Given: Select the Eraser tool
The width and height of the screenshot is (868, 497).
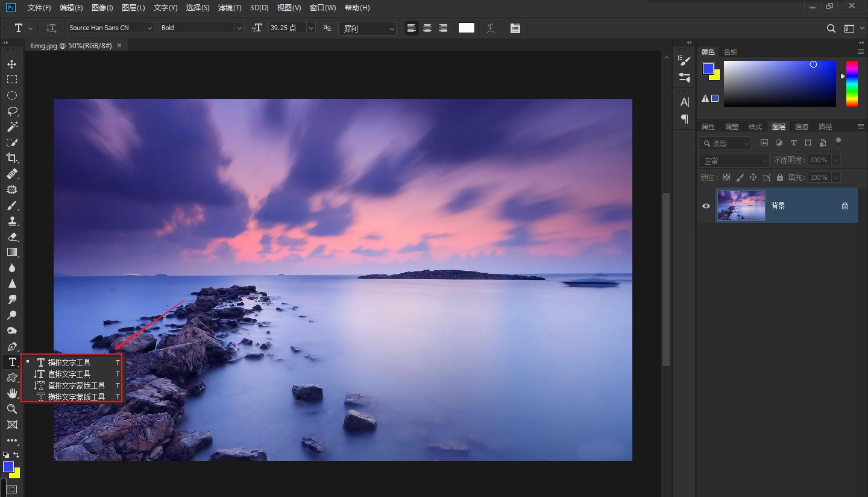Looking at the screenshot, I should (11, 236).
